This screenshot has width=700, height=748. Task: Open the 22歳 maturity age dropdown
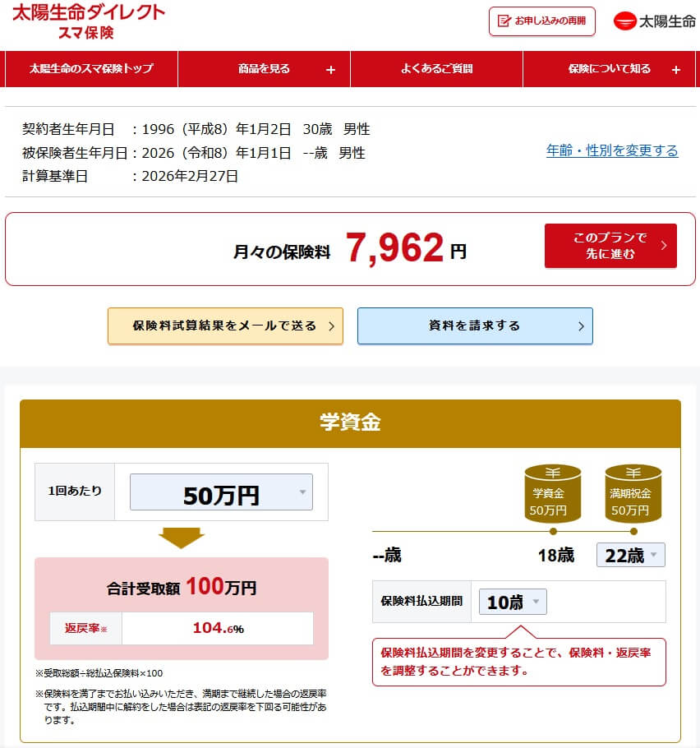click(x=630, y=555)
